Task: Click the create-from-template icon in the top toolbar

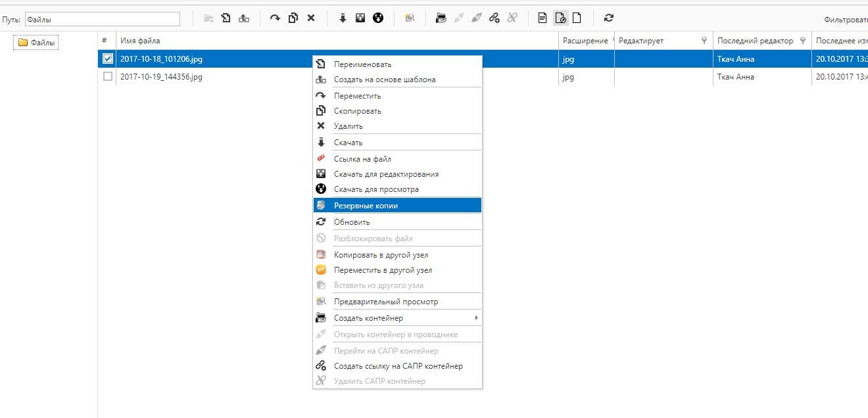Action: (x=244, y=18)
